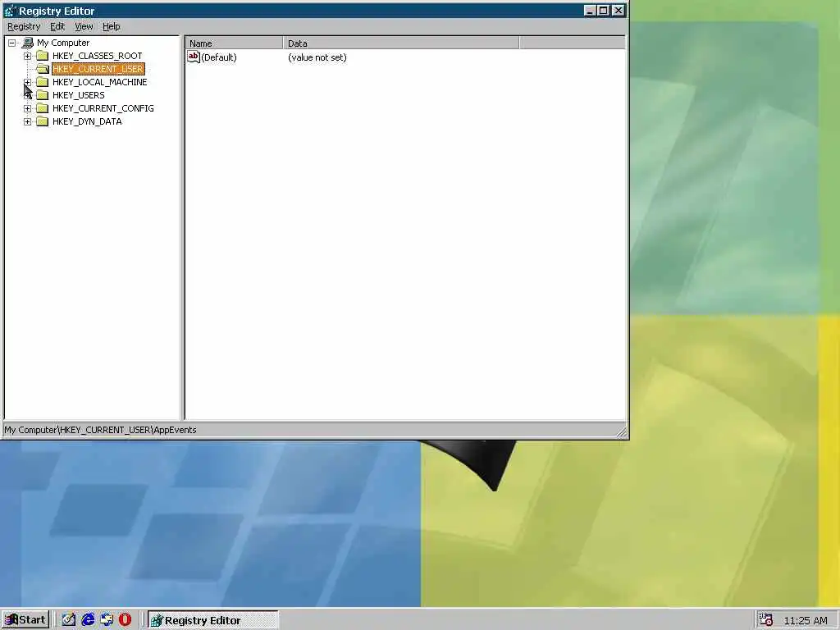This screenshot has height=630, width=840.
Task: Click the Registry Editor title bar text
Action: (x=57, y=11)
